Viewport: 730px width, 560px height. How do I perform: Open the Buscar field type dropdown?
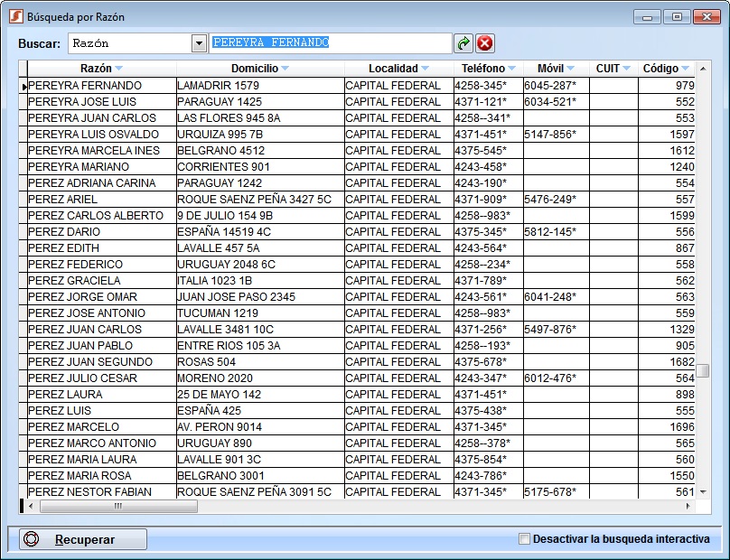point(199,43)
